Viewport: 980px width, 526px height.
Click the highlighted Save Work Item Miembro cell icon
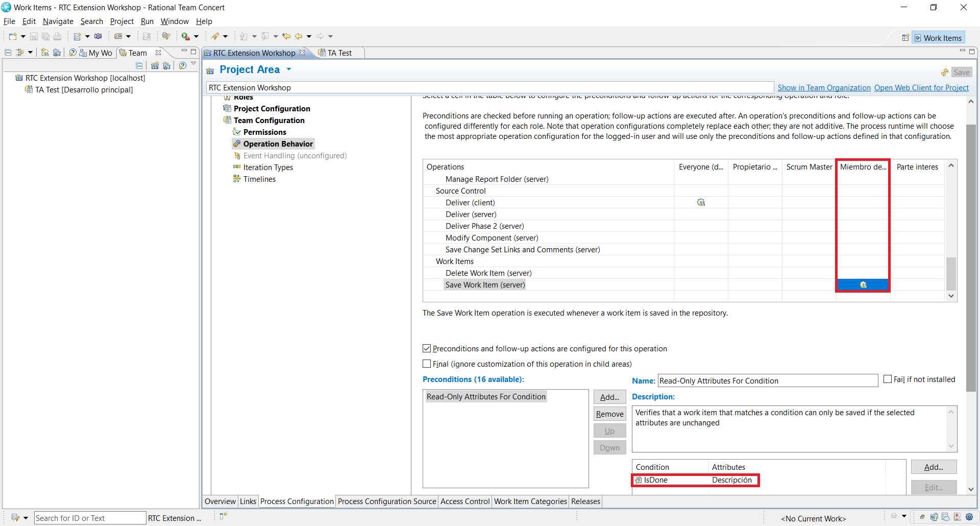click(x=863, y=285)
